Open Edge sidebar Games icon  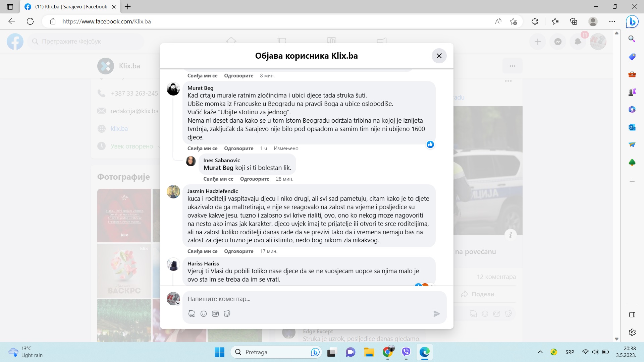coord(632,92)
